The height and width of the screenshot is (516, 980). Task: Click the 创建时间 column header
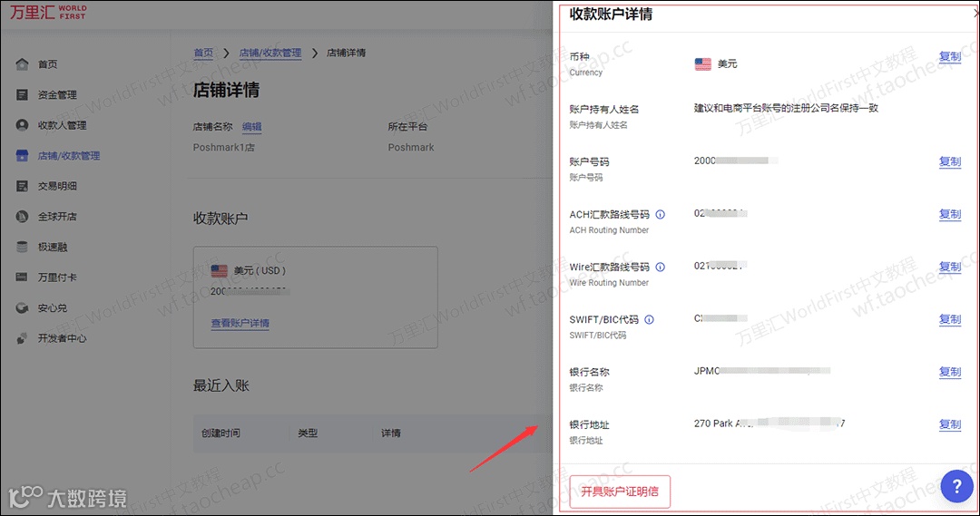click(x=220, y=433)
